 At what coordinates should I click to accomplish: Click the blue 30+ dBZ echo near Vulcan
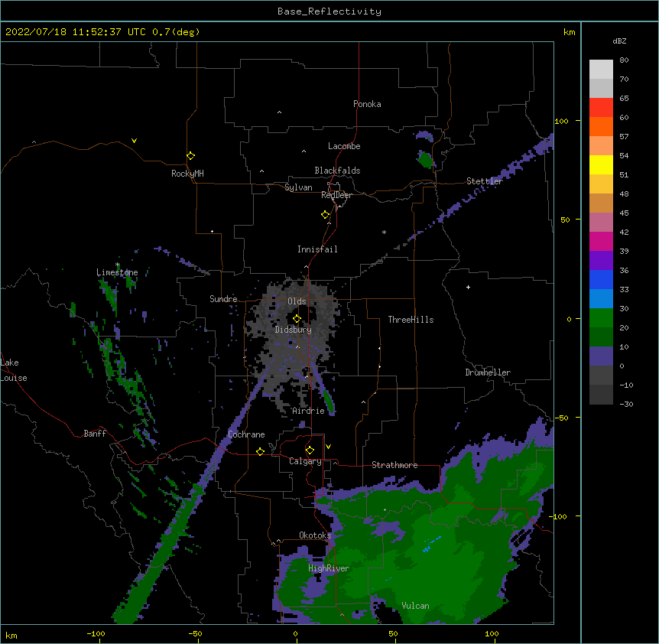tap(432, 545)
